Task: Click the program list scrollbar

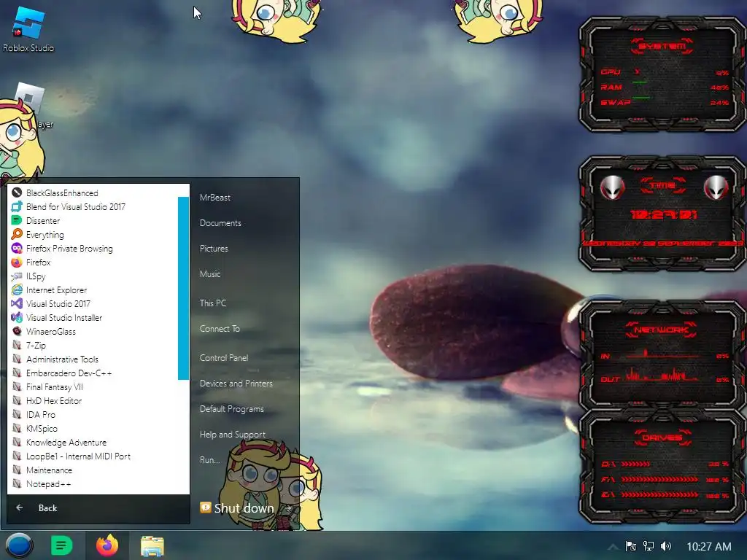Action: point(183,288)
